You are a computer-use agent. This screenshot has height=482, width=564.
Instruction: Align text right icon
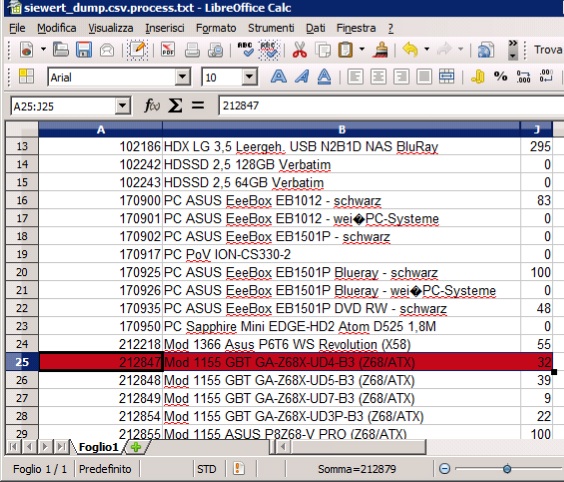pos(401,77)
